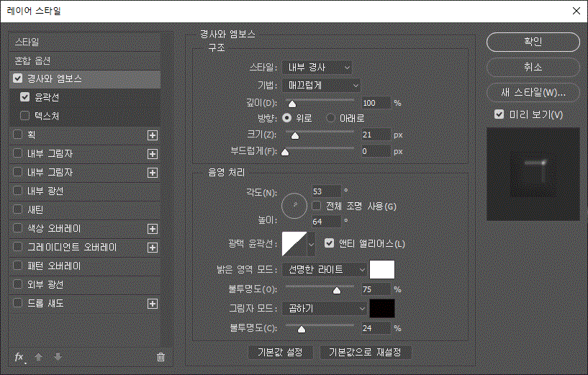This screenshot has height=375, width=588.
Task: Enable the 새틴 checkbox
Action: point(17,209)
